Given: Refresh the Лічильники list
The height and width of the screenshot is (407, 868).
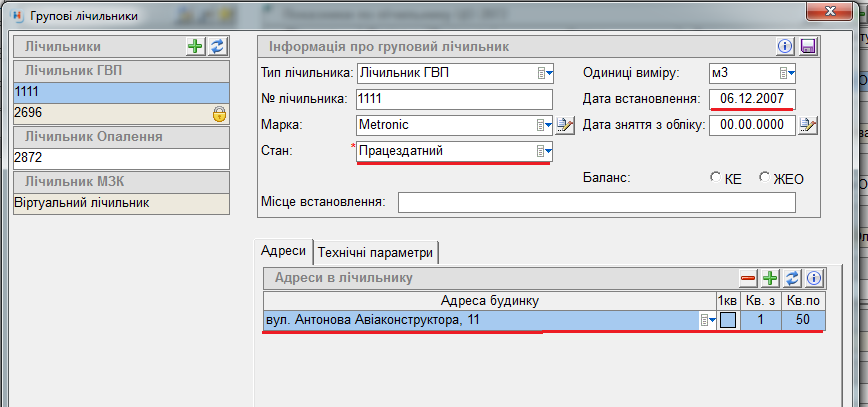Looking at the screenshot, I should 216,47.
